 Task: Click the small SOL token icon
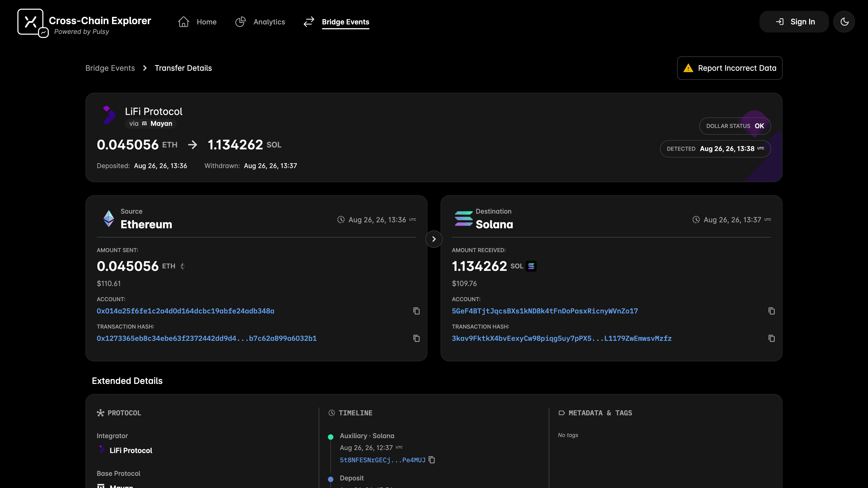[531, 267]
